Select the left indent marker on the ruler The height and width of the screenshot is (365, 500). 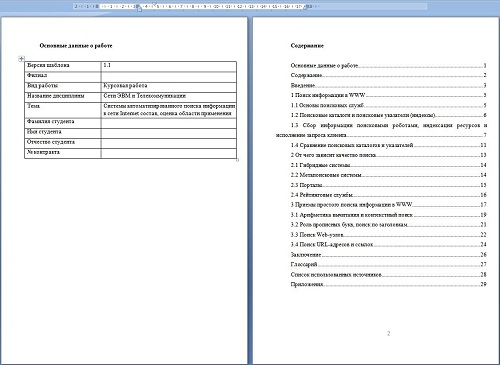pyautogui.click(x=139, y=9)
